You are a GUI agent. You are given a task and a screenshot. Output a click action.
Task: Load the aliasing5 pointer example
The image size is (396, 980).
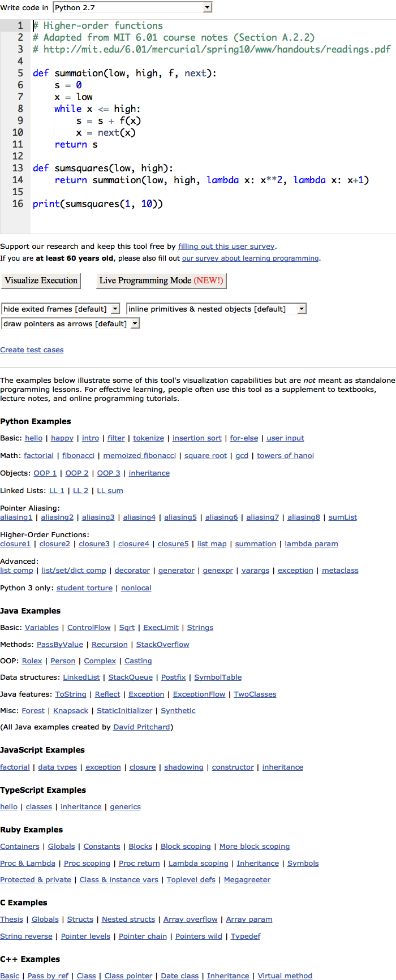point(180,517)
